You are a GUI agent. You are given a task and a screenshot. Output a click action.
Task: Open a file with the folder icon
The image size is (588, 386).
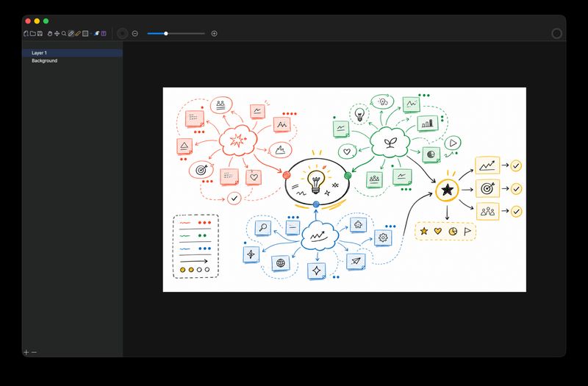(33, 33)
